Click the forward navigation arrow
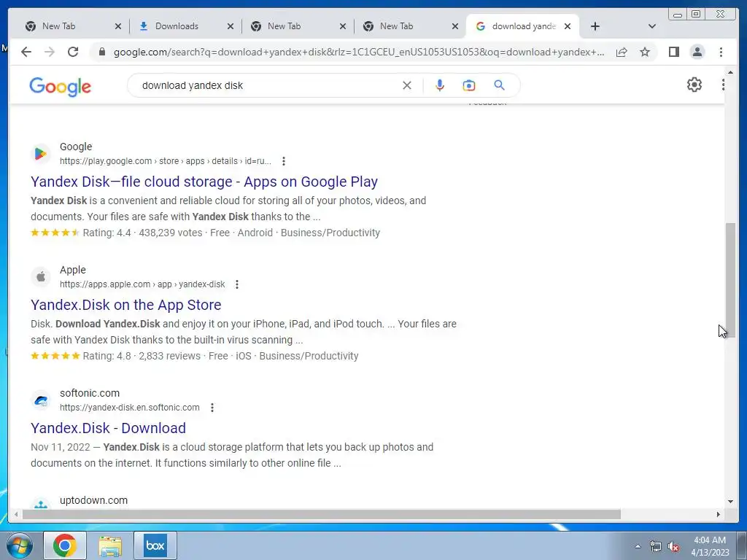 click(x=50, y=52)
